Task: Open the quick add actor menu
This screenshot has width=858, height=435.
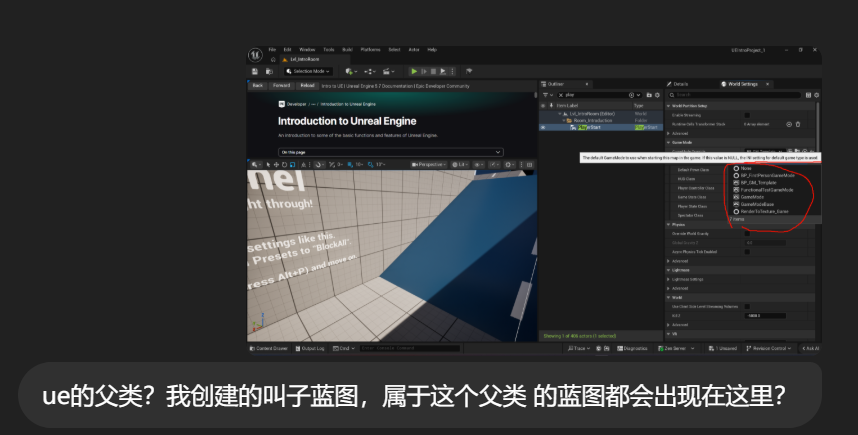Action: pos(351,71)
